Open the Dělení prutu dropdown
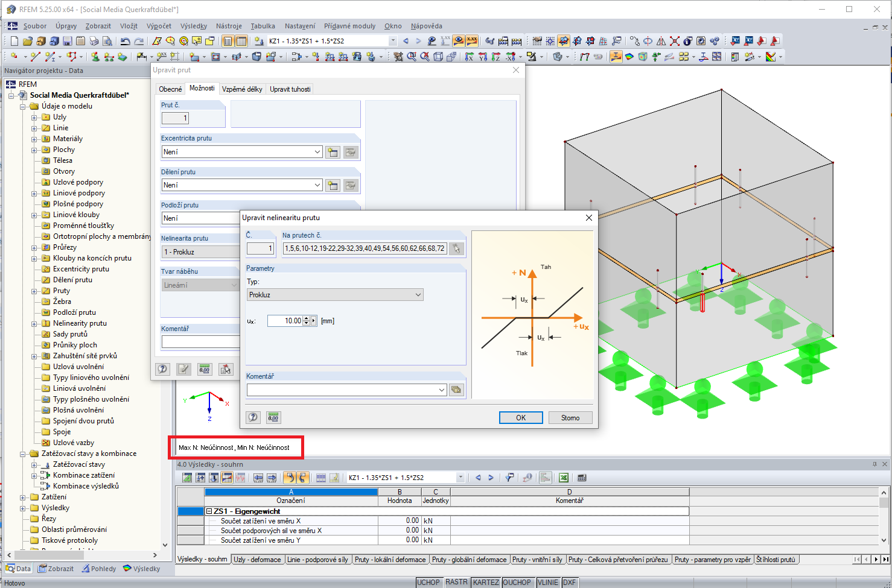The image size is (892, 588). 242,185
